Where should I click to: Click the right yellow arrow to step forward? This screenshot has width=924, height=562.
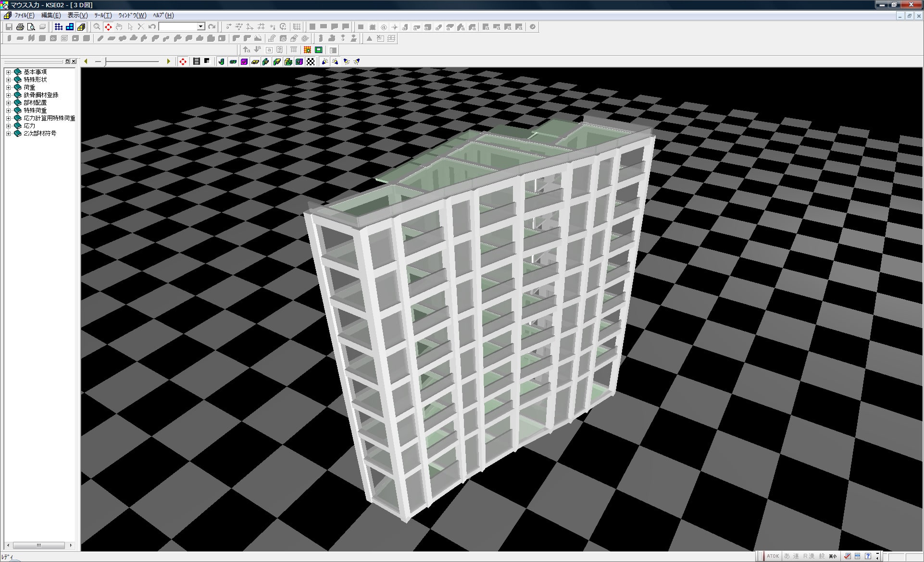168,61
